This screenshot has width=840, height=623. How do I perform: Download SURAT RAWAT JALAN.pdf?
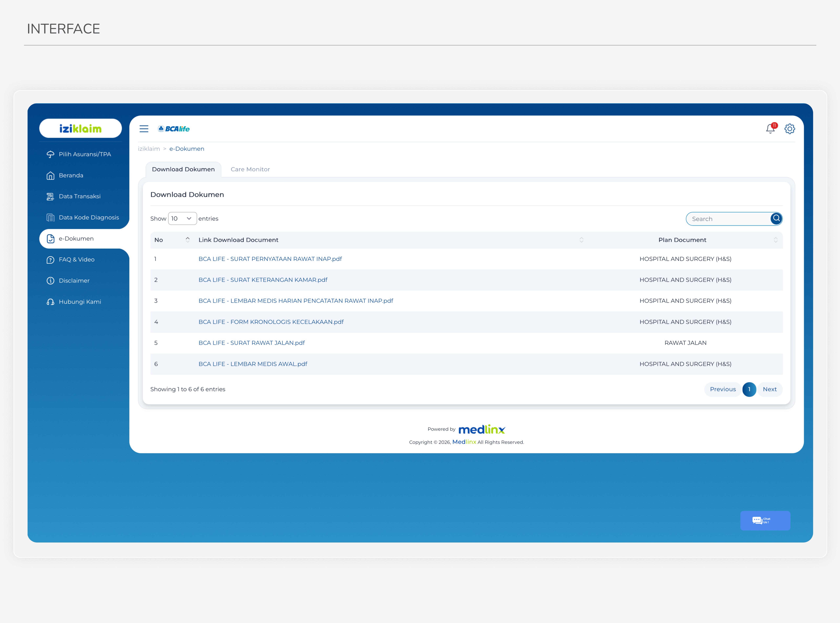point(252,343)
